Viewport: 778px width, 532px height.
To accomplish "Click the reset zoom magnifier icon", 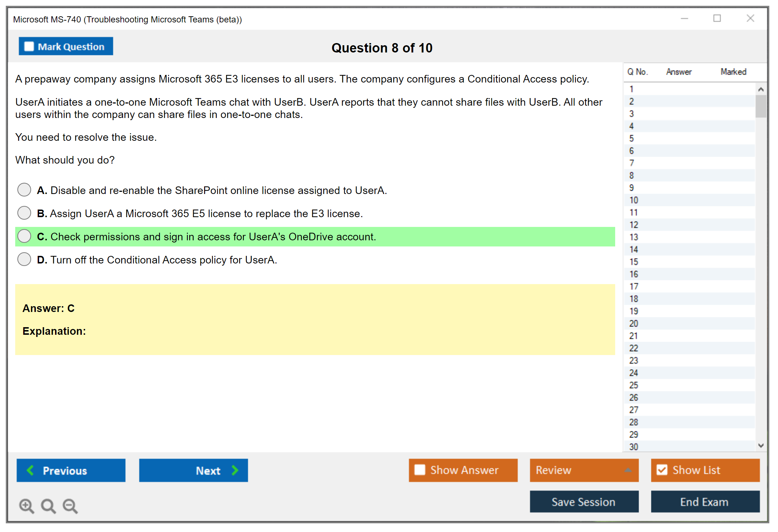I will [48, 506].
